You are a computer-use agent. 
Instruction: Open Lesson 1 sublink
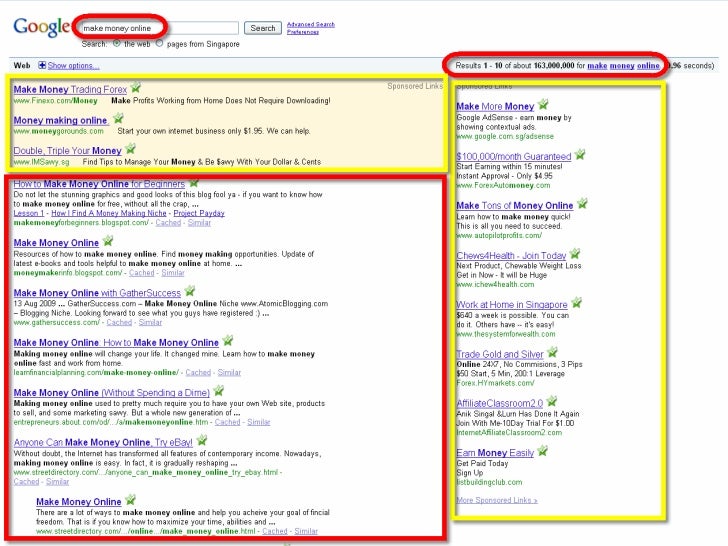29,214
